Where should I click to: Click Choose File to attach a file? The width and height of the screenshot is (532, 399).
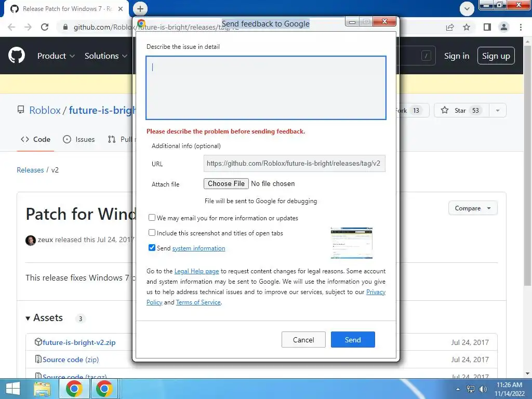point(226,183)
